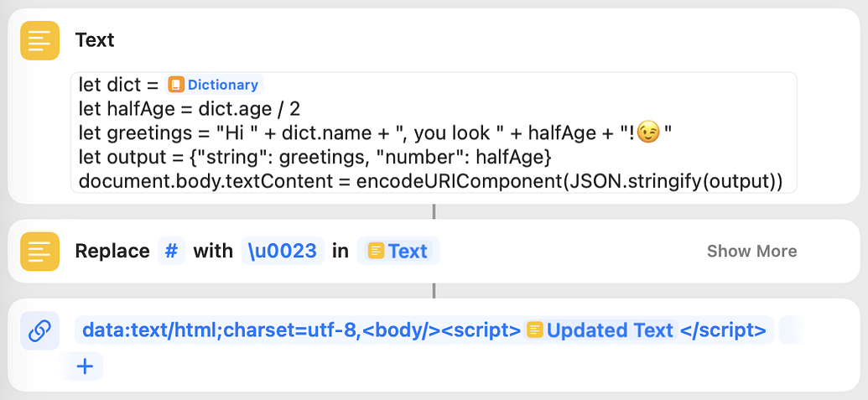Click the closing </script> tag text
The width and height of the screenshot is (868, 400).
click(723, 330)
